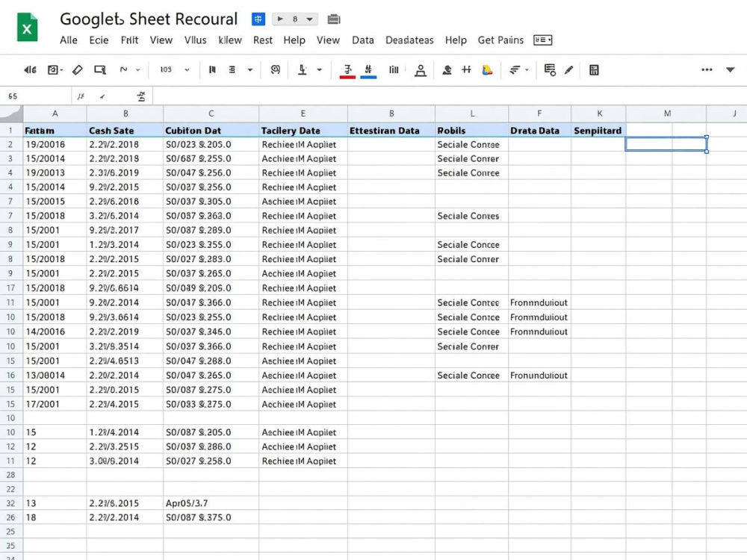Click the Ettestiran Data header cell

391,131
